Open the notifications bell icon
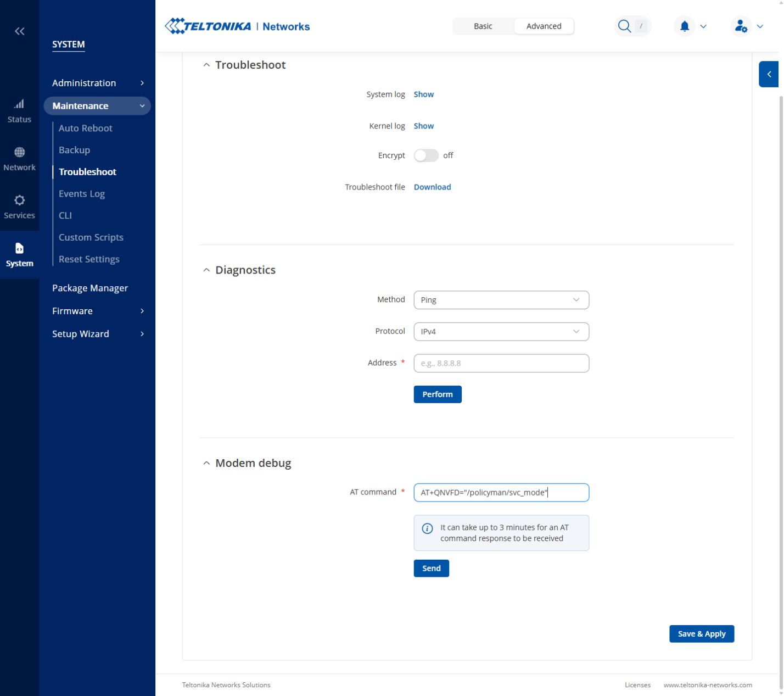Image resolution: width=784 pixels, height=696 pixels. pyautogui.click(x=685, y=26)
